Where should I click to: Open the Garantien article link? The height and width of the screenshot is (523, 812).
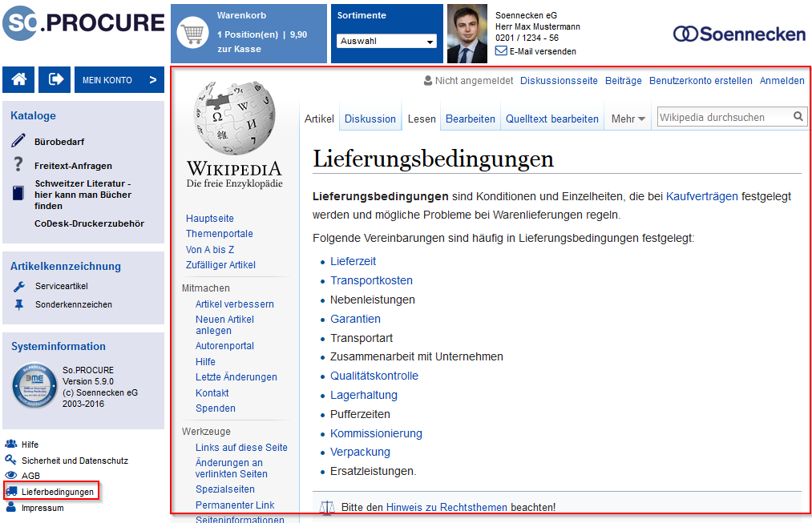coord(355,319)
